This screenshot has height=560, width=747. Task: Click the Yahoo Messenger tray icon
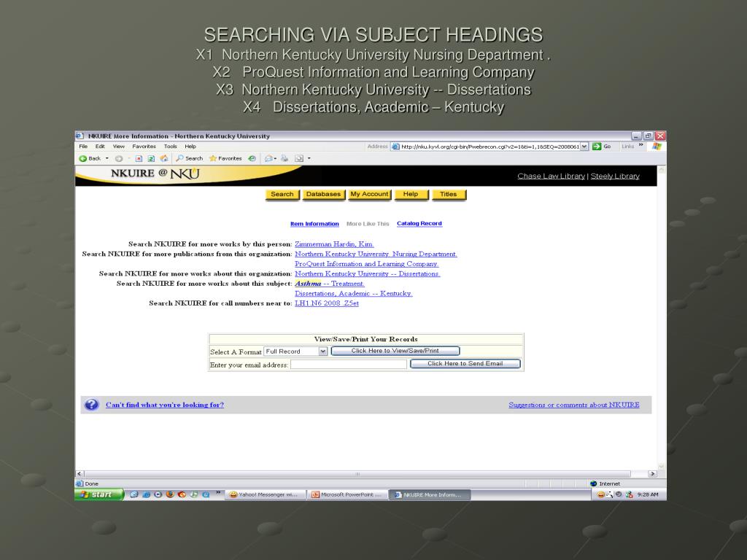click(x=601, y=495)
